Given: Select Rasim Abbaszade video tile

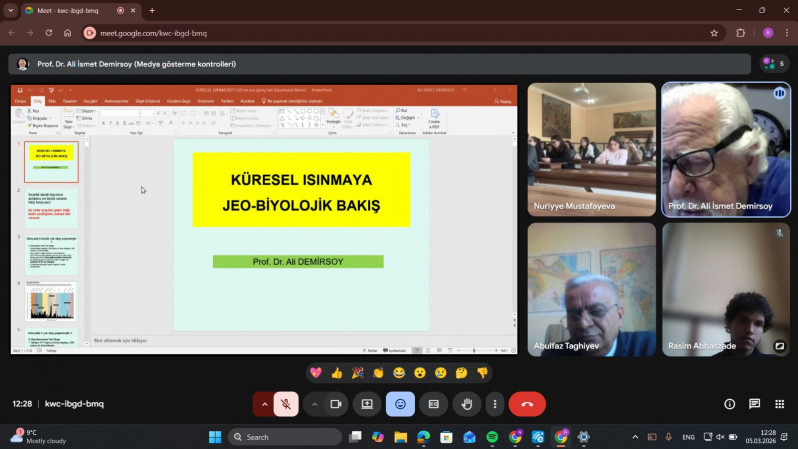Looking at the screenshot, I should point(726,290).
